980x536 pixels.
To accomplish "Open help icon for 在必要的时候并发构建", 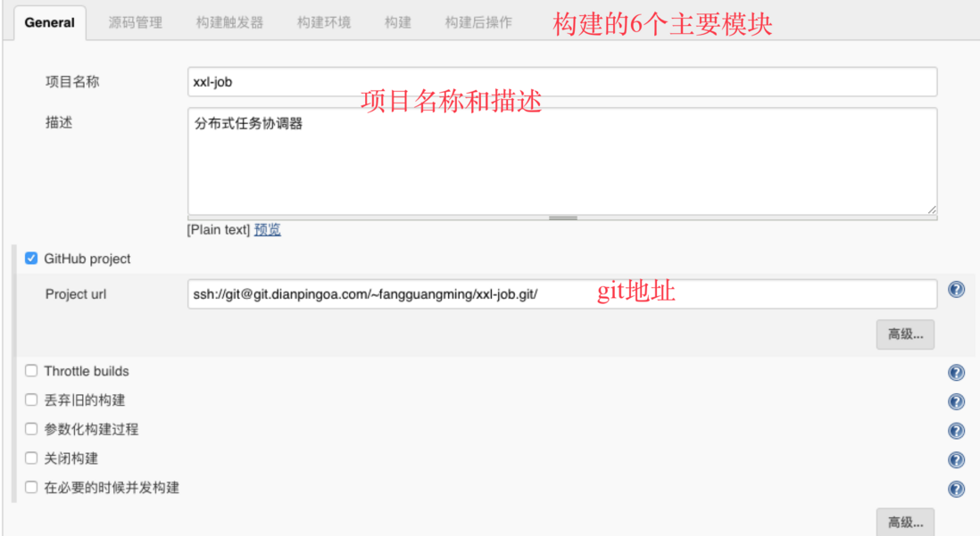I will tap(956, 489).
